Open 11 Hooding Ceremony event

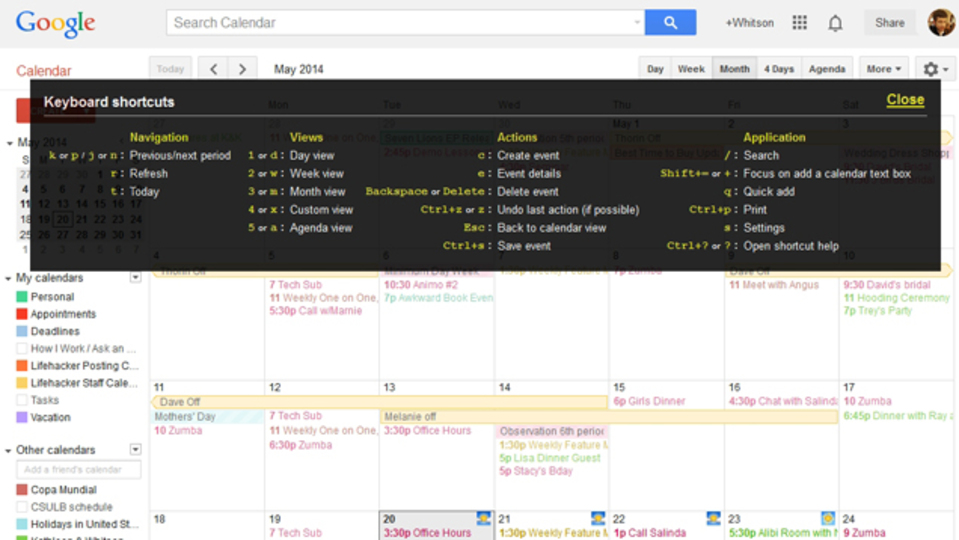click(897, 298)
